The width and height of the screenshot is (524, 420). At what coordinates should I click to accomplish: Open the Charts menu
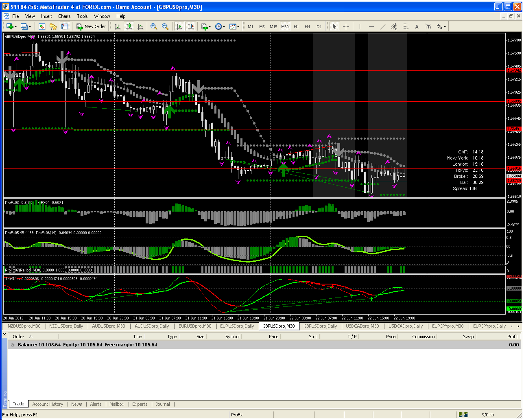(64, 16)
